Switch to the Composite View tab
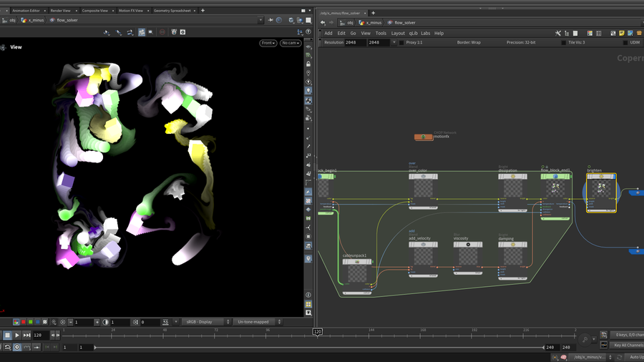This screenshot has height=362, width=644. pyautogui.click(x=95, y=11)
